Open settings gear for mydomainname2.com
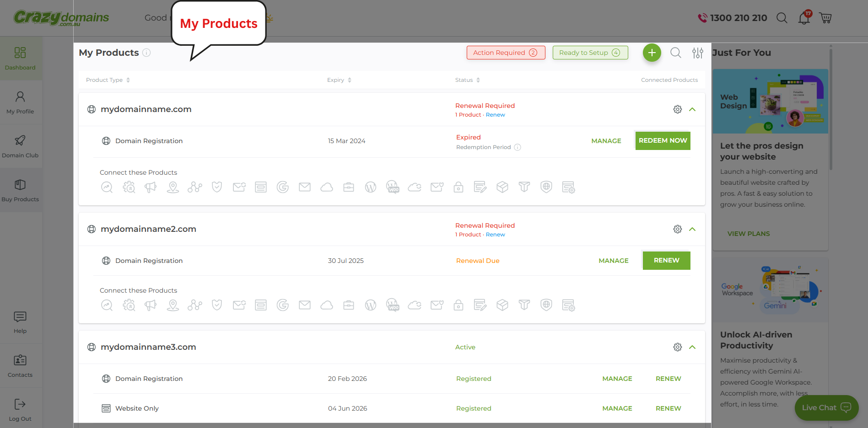The height and width of the screenshot is (428, 868). 678,229
